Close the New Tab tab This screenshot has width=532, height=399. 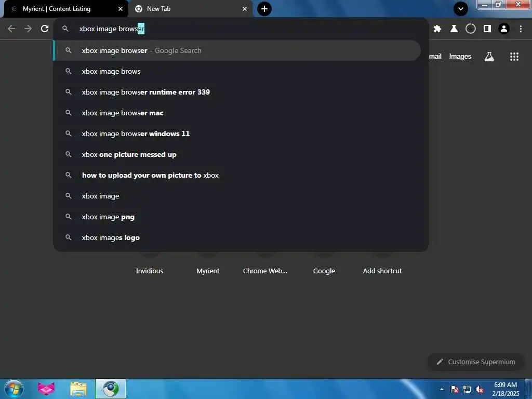point(245,9)
